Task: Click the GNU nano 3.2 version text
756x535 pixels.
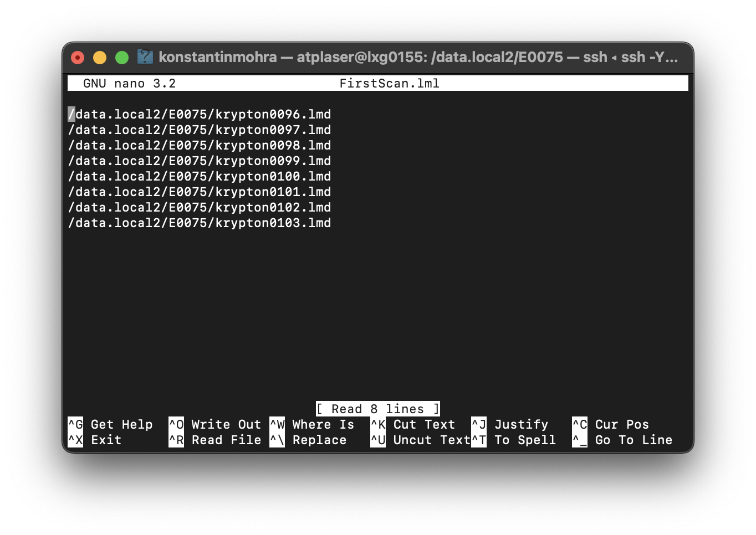Action: [129, 84]
